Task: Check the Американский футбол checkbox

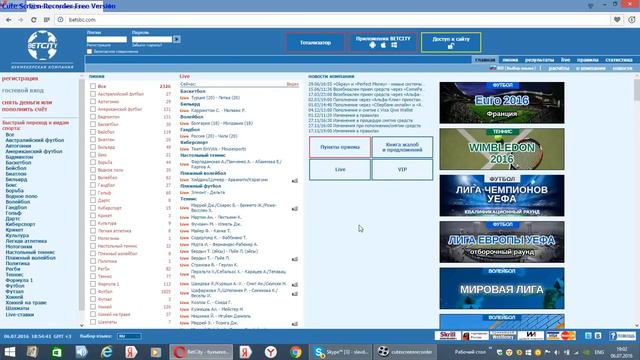Action: [93, 109]
